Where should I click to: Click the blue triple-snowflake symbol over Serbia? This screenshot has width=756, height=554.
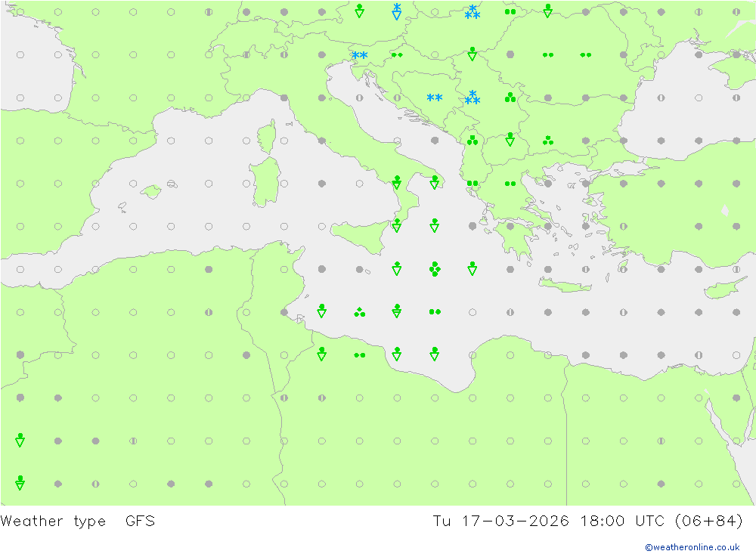[x=472, y=97]
